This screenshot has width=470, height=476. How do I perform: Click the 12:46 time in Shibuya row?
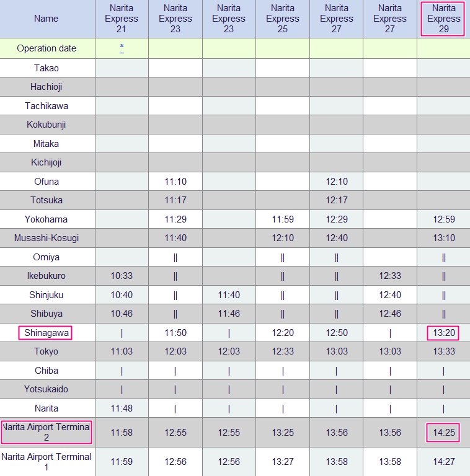click(x=390, y=314)
